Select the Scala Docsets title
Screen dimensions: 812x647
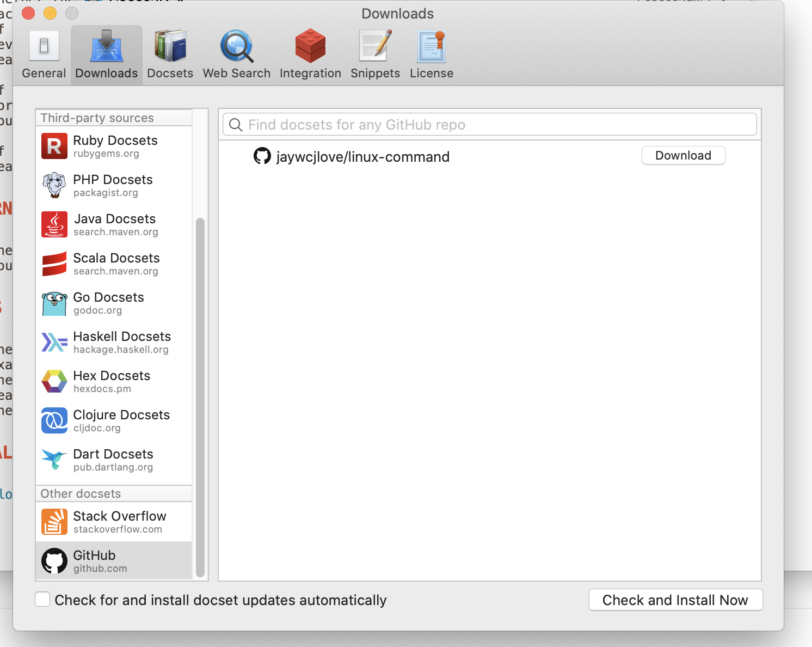tap(116, 258)
